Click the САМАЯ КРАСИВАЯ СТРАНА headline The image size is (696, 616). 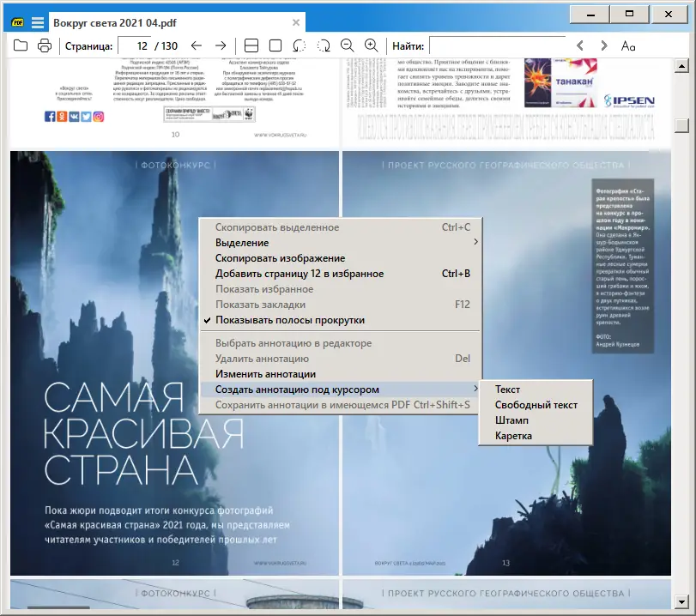(143, 434)
